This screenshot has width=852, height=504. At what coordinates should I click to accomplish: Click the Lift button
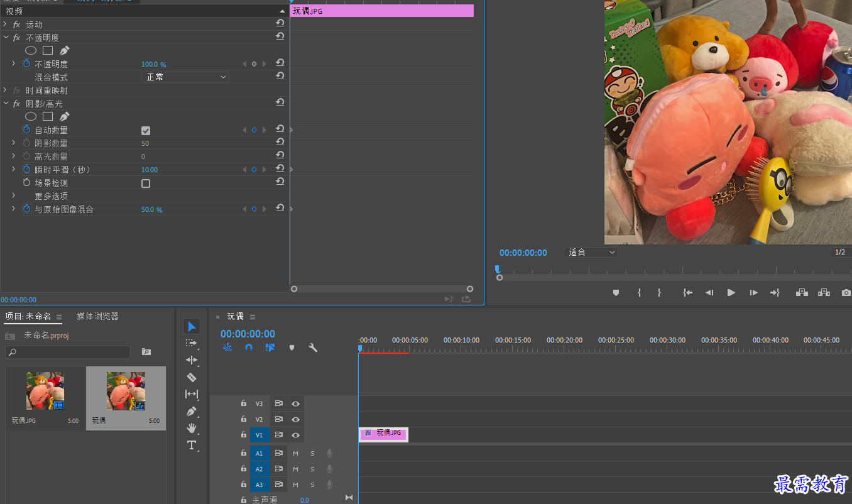(x=802, y=293)
